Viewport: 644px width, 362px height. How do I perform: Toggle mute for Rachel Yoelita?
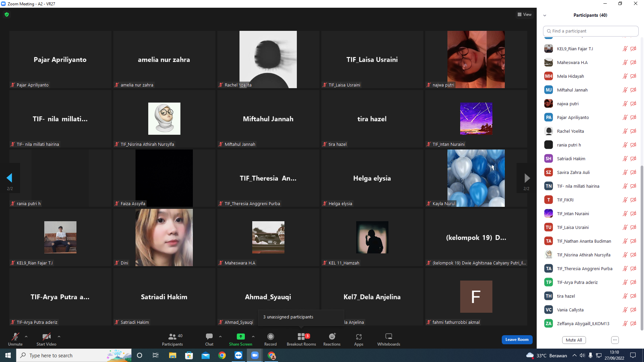coord(625,131)
